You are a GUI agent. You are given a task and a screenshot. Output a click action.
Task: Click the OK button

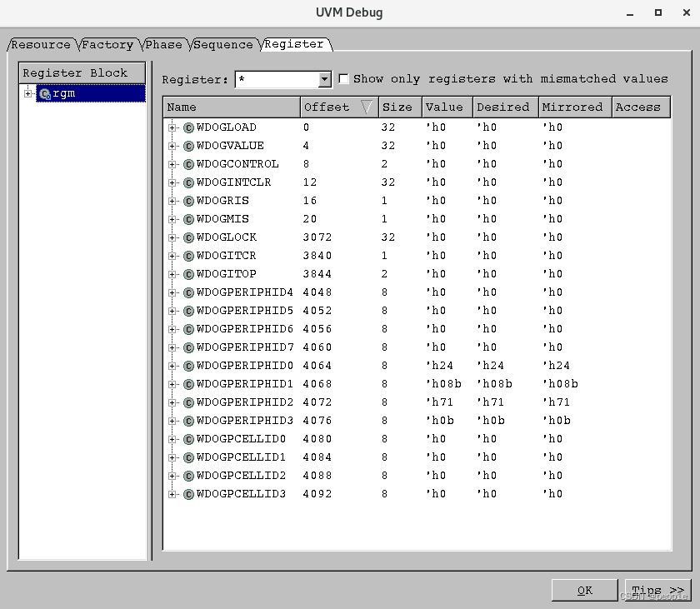tap(585, 591)
